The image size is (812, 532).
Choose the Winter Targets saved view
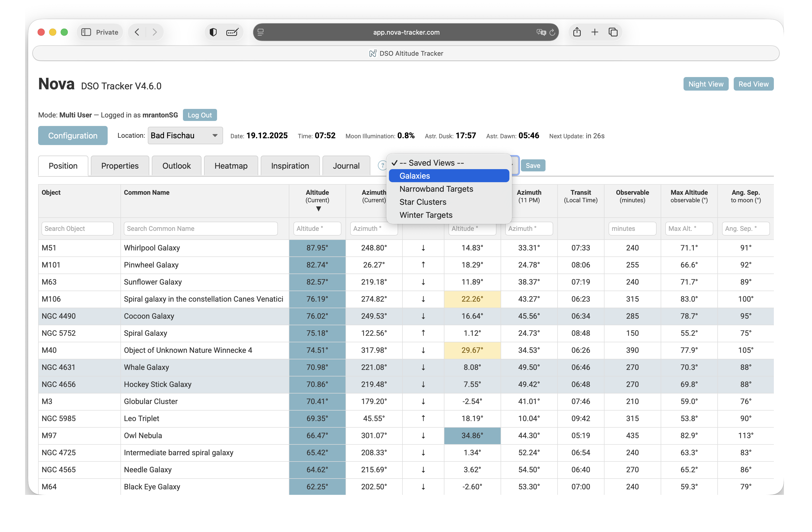click(x=426, y=215)
